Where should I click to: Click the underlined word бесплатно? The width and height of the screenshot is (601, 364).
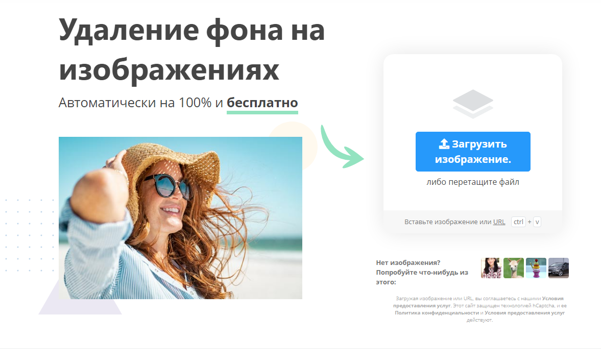[x=262, y=103]
